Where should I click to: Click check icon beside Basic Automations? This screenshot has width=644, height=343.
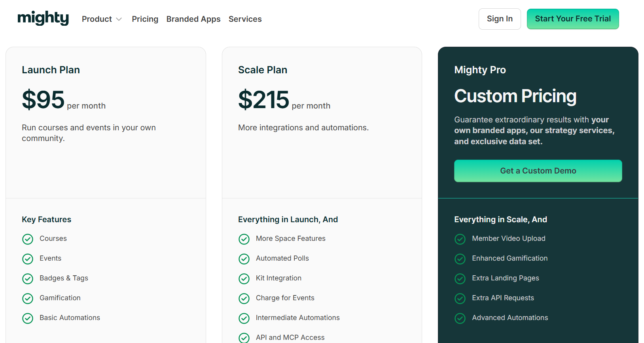pyautogui.click(x=28, y=318)
